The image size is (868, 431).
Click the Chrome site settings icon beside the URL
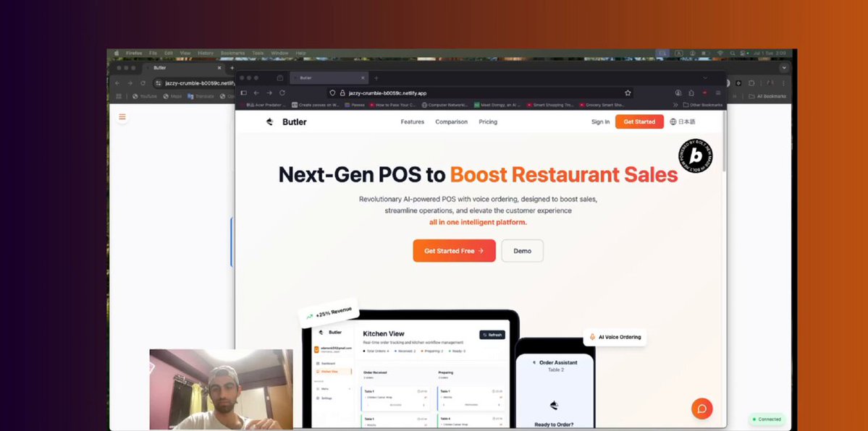pyautogui.click(x=159, y=83)
